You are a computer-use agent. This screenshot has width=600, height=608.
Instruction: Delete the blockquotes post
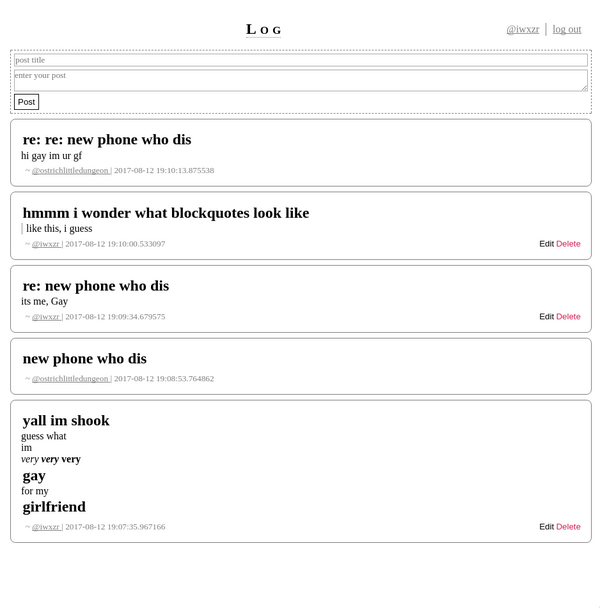point(568,244)
